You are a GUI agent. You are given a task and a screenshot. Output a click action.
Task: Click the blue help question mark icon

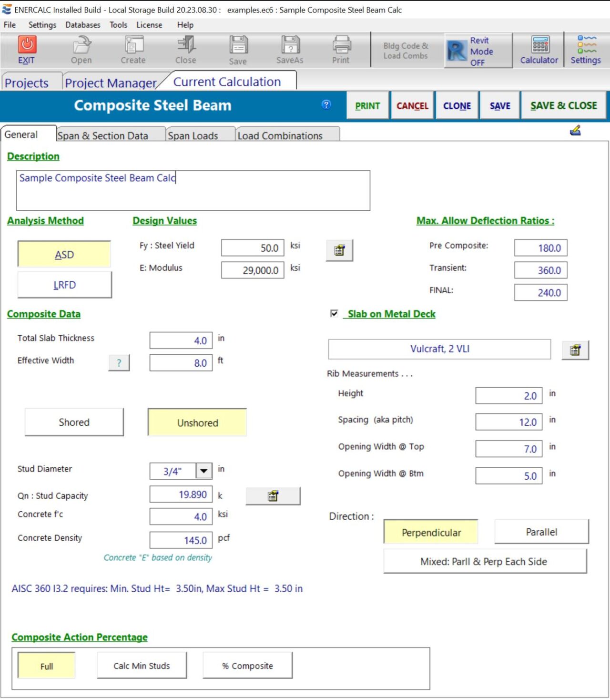point(326,104)
